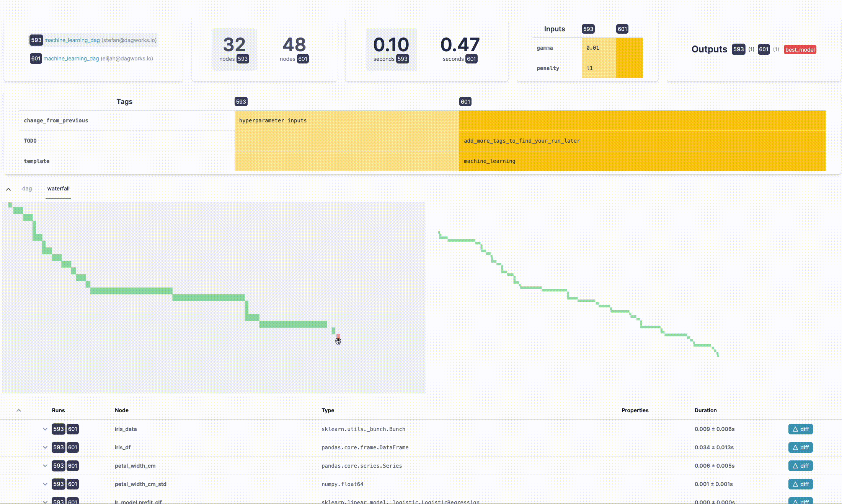Click 601 run badge beside elijah's dag
The width and height of the screenshot is (842, 504).
[x=36, y=59]
